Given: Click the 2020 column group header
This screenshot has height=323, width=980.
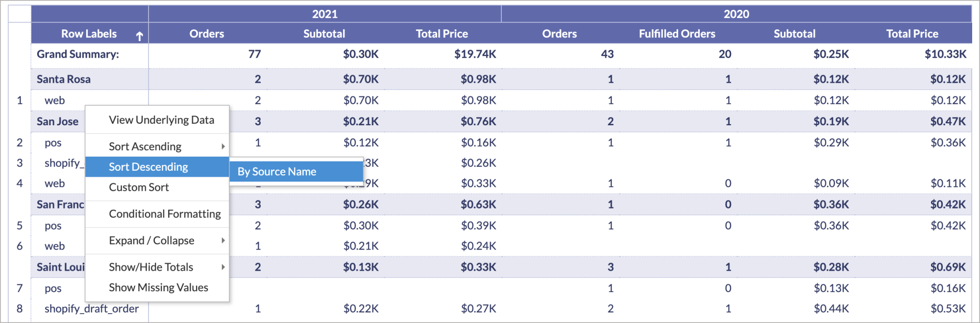Looking at the screenshot, I should [736, 14].
